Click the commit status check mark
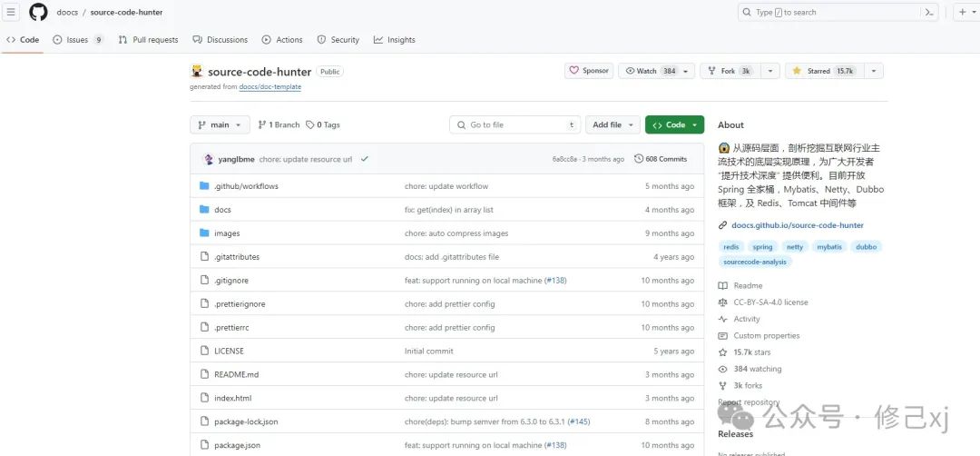Viewport: 980px width, 456px height. (365, 159)
